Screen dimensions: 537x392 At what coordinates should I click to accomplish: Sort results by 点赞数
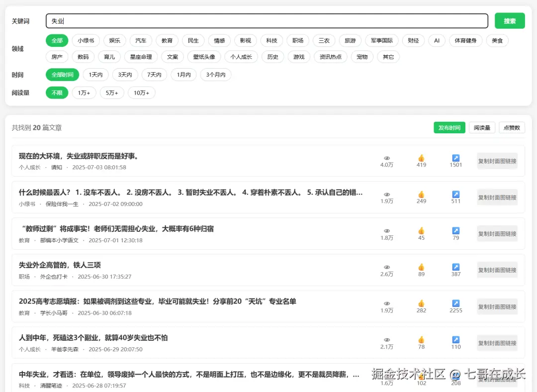pyautogui.click(x=512, y=127)
